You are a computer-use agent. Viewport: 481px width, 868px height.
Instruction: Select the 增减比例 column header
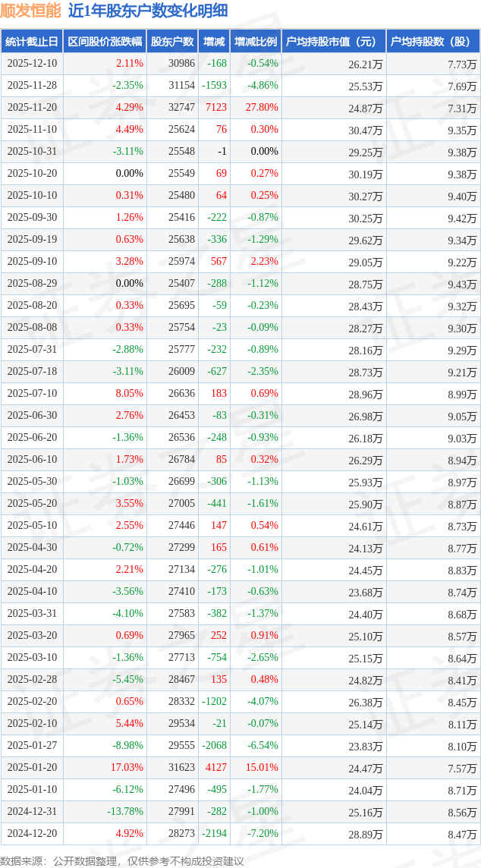tap(256, 42)
